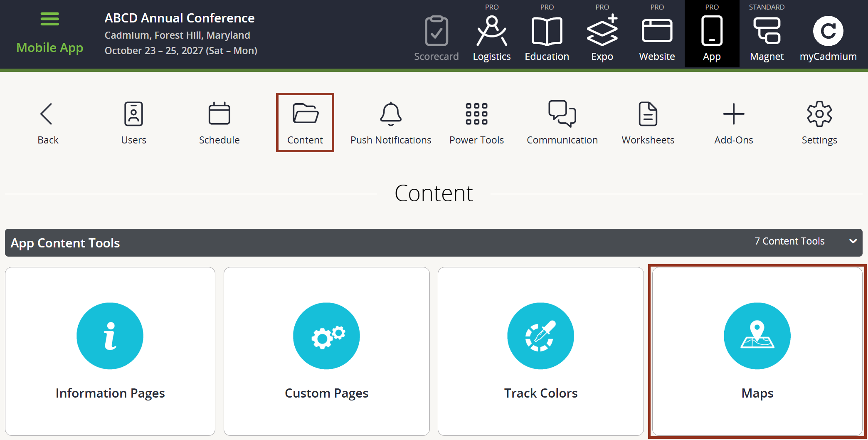Open the Custom Pages tool
The width and height of the screenshot is (868, 440).
point(327,351)
